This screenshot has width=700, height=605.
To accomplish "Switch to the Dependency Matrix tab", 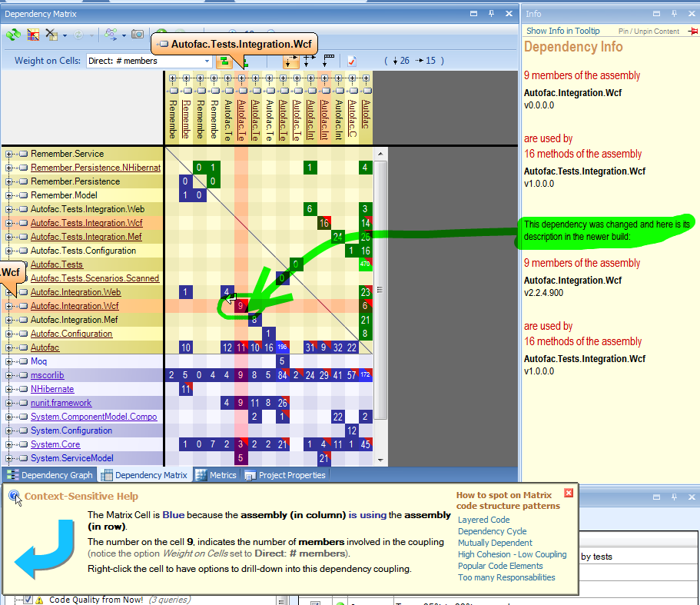I will [x=144, y=475].
